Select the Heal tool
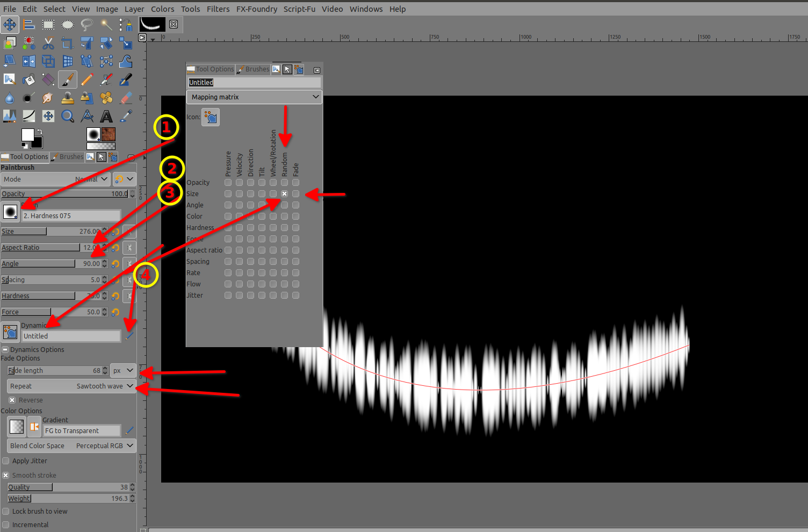Viewport: 808px width, 532px height. (x=106, y=98)
